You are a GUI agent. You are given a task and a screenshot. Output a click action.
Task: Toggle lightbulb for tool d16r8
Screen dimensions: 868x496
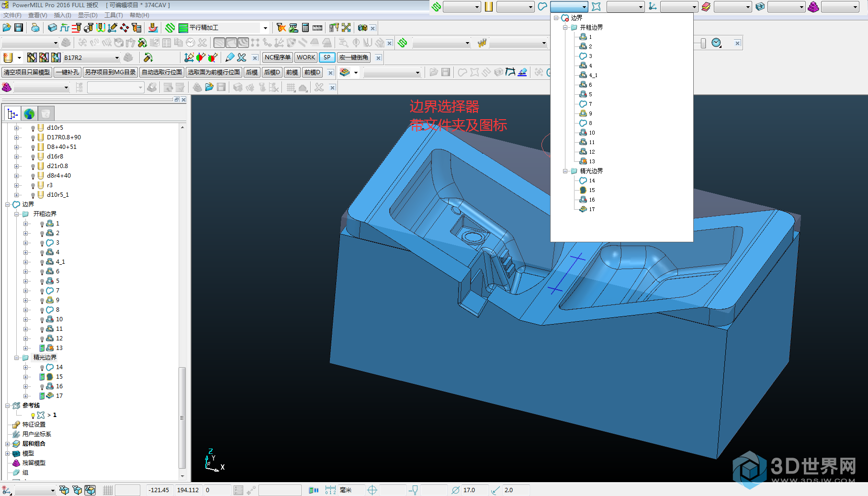tap(33, 157)
